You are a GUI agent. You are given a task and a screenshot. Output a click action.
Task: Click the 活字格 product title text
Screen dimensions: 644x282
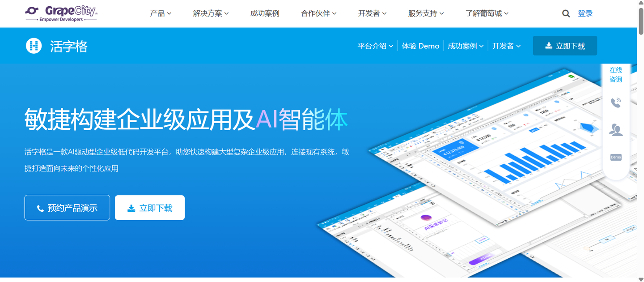point(69,46)
